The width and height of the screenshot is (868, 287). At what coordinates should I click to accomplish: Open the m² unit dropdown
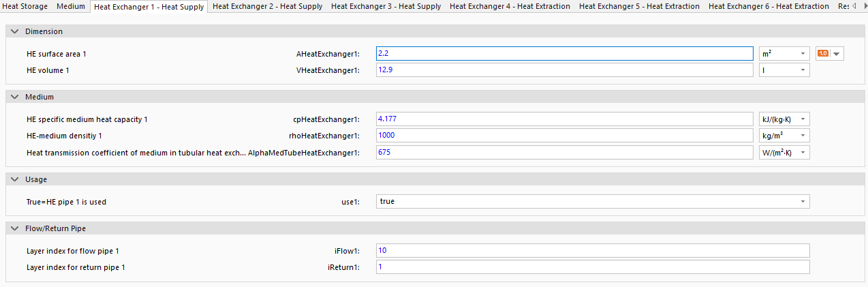tap(784, 54)
